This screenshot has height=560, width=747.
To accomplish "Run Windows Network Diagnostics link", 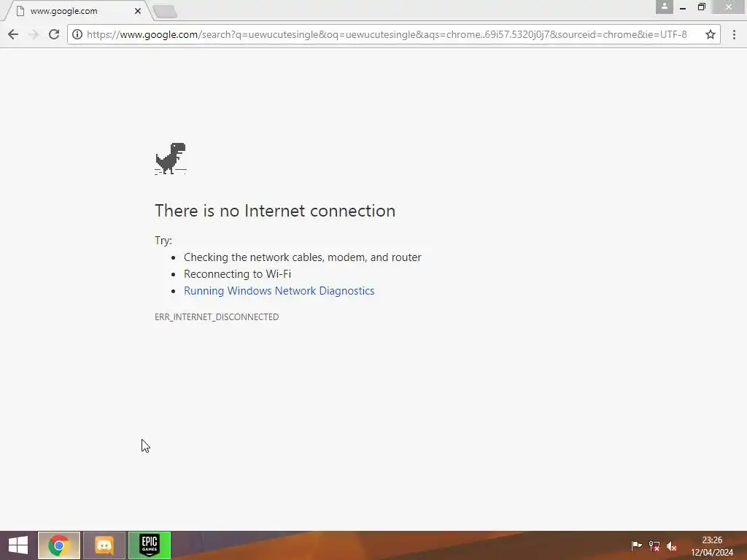I will [x=279, y=290].
